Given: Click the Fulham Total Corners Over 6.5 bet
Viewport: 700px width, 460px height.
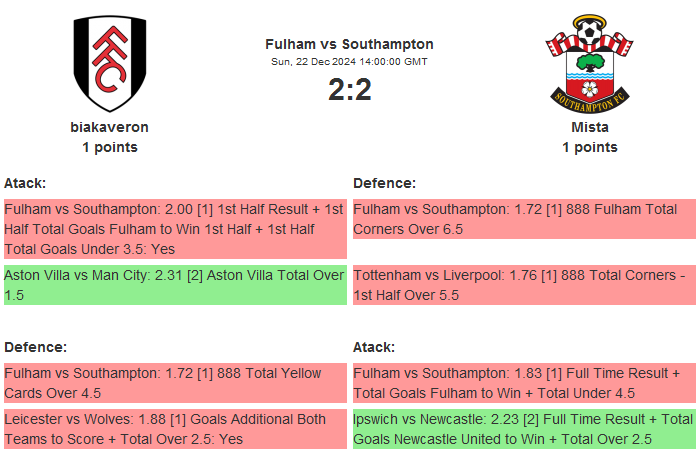Looking at the screenshot, I should pyautogui.click(x=524, y=219).
